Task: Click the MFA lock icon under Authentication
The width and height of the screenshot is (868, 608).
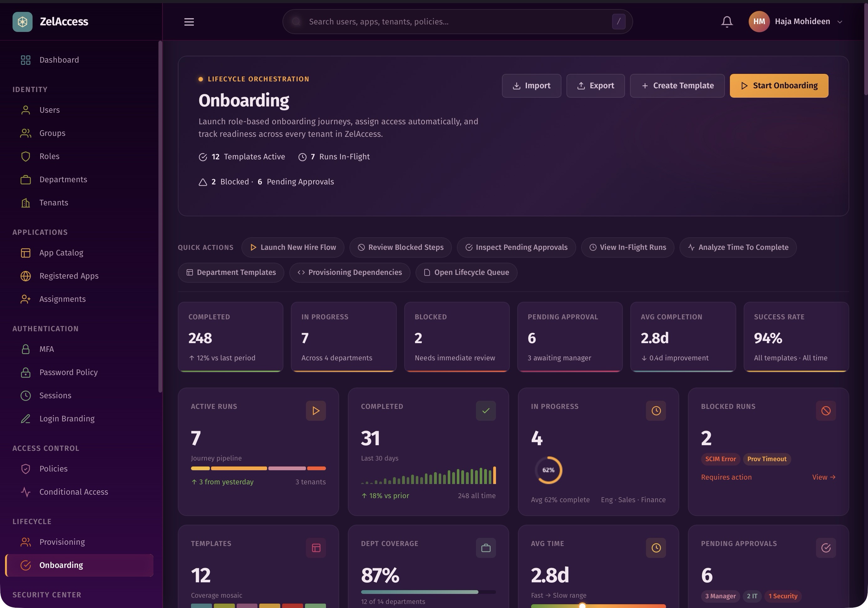Action: pos(25,349)
